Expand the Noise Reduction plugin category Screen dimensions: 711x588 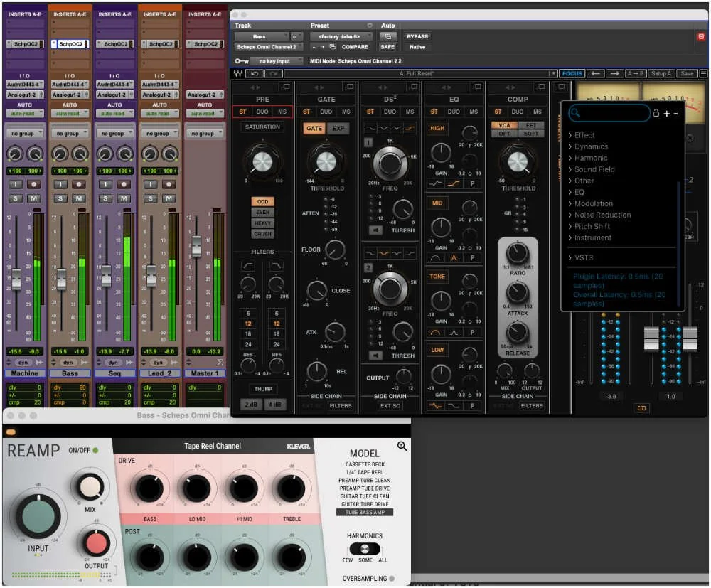pos(602,215)
